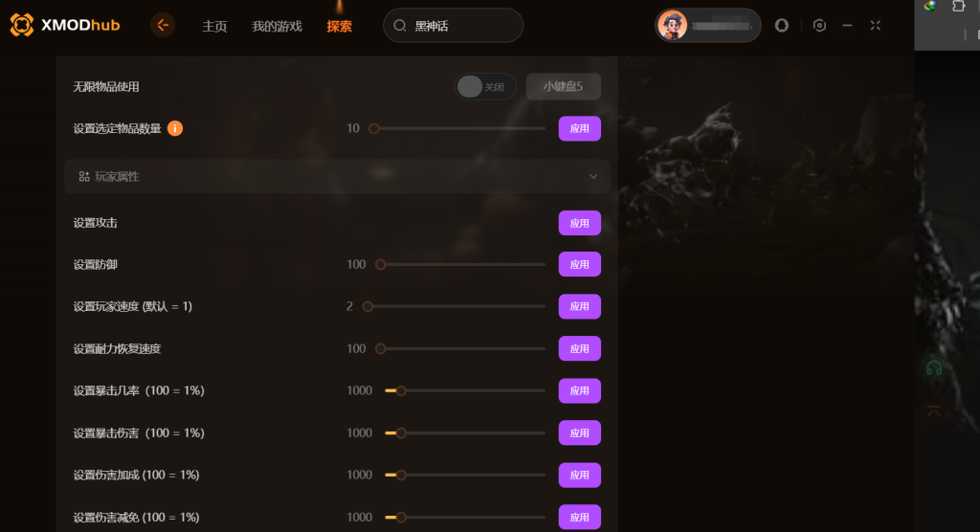980x532 pixels.
Task: Collapse the 玩家属性 section chevron
Action: (593, 176)
